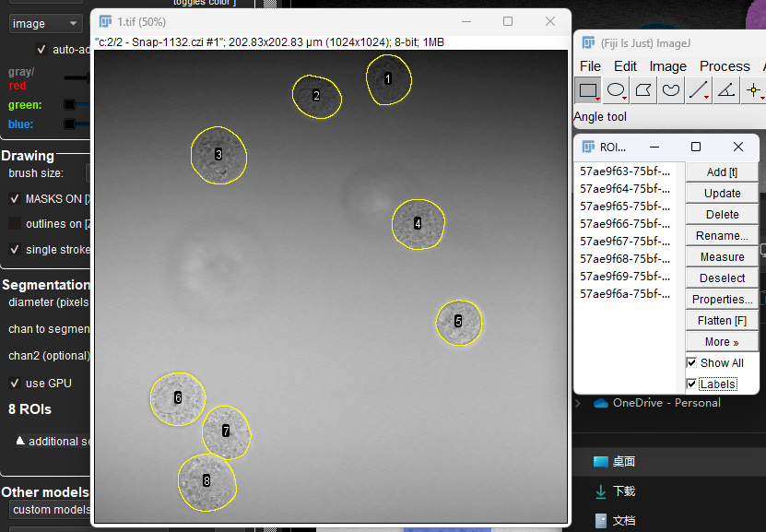Toggle the auto-adjust checkbox
The image size is (766, 532).
coord(41,50)
